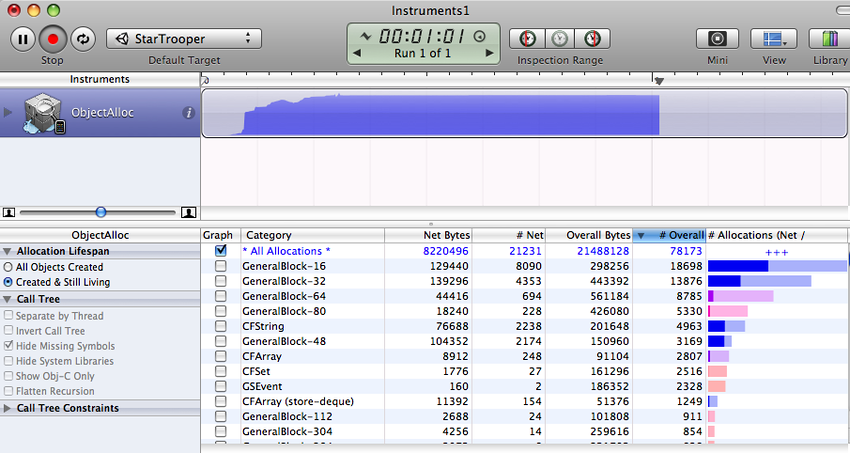Sort by Net Bytes column header
The image size is (850, 453).
pyautogui.click(x=428, y=235)
